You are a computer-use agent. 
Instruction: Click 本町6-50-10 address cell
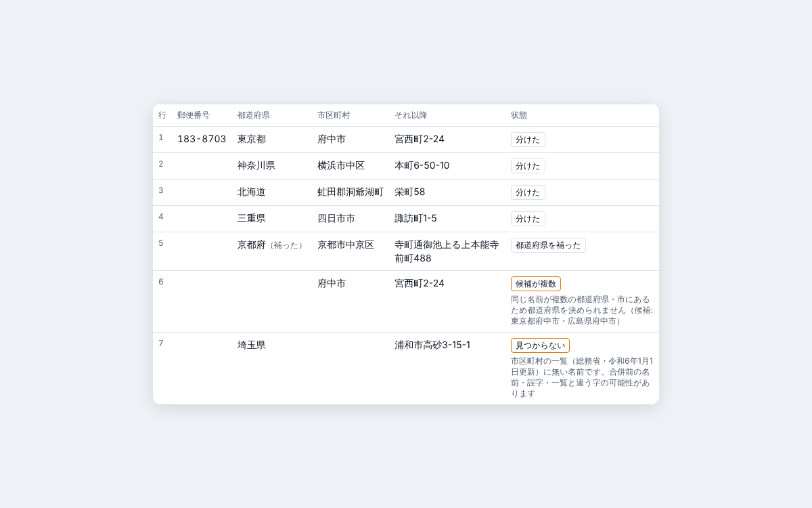(422, 165)
